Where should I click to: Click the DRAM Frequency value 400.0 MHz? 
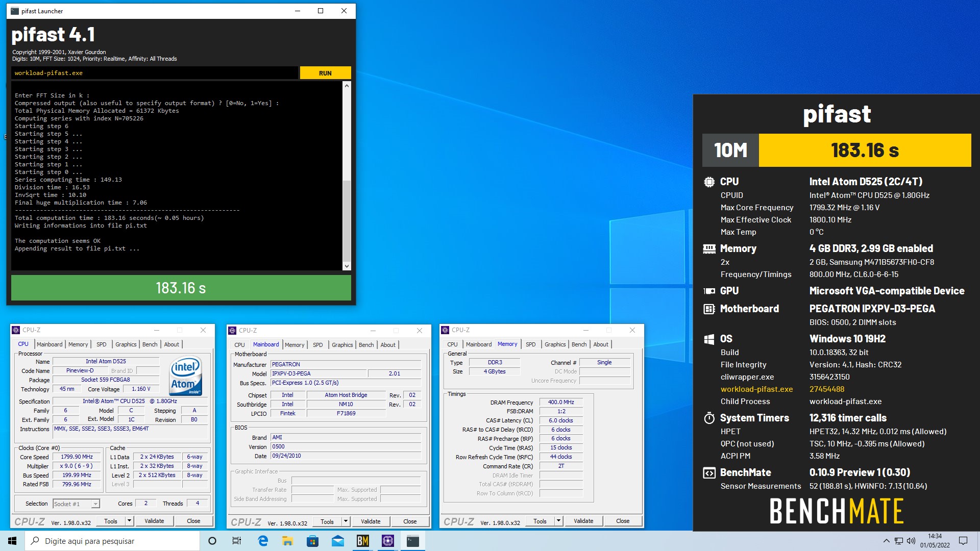click(561, 403)
